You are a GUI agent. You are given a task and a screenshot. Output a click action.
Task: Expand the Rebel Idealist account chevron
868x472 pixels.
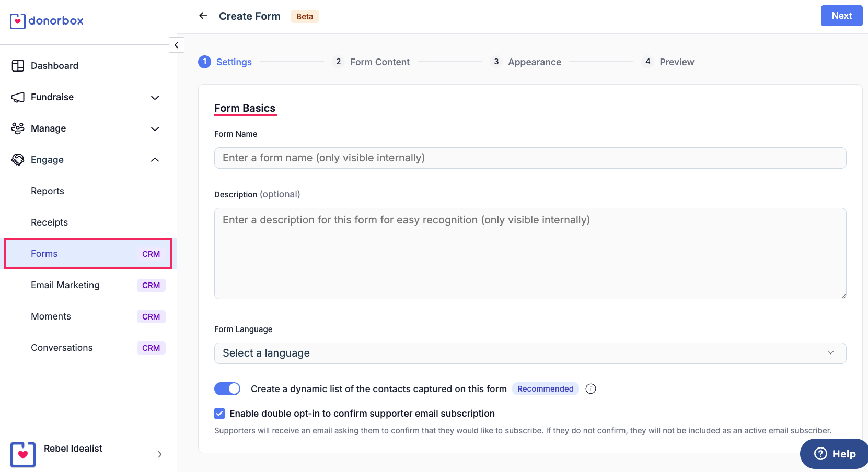pyautogui.click(x=160, y=454)
